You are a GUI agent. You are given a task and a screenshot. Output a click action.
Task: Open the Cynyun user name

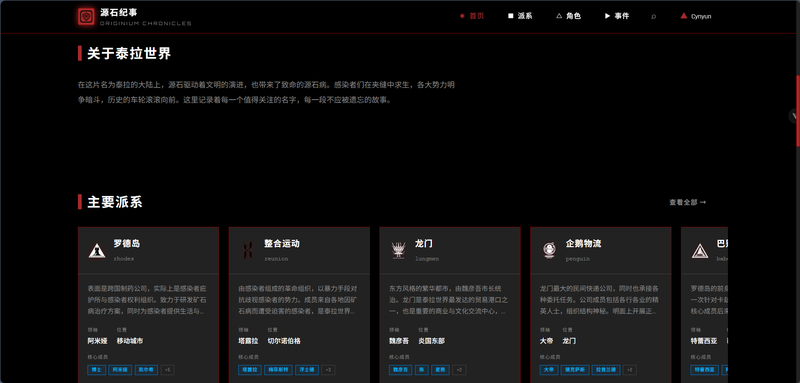point(701,16)
